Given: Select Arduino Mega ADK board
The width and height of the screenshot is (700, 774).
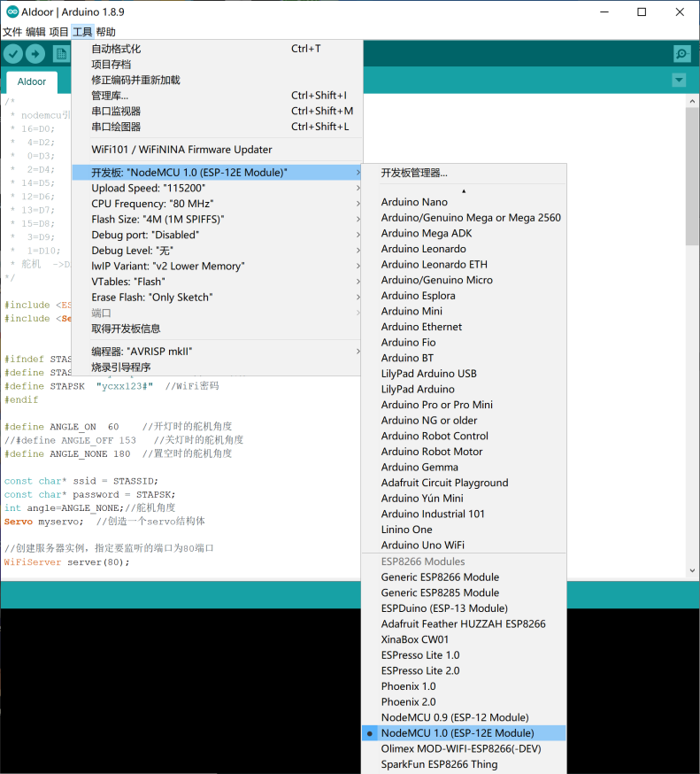Looking at the screenshot, I should point(465,233).
